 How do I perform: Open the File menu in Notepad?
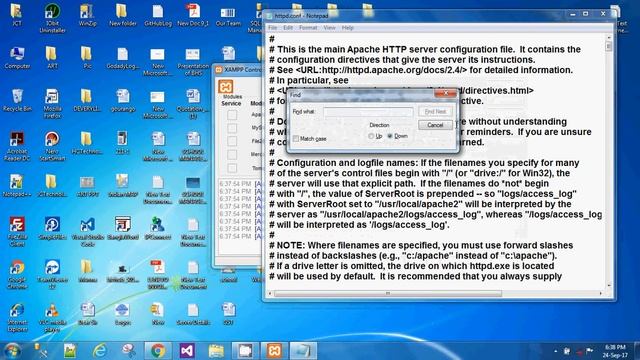pos(273,28)
